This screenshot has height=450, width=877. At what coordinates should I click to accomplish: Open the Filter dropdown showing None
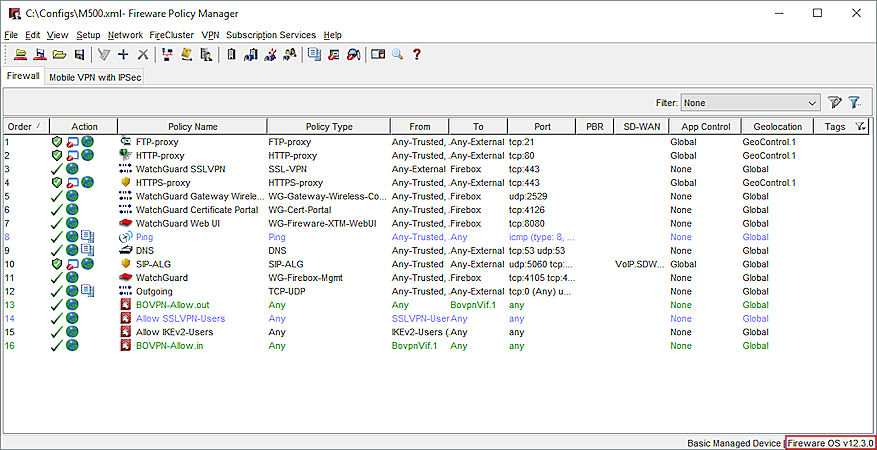[x=750, y=102]
